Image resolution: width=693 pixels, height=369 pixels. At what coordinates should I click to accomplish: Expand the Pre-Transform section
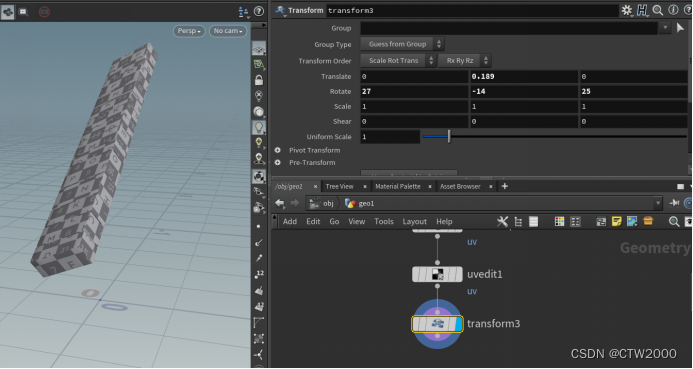[278, 163]
